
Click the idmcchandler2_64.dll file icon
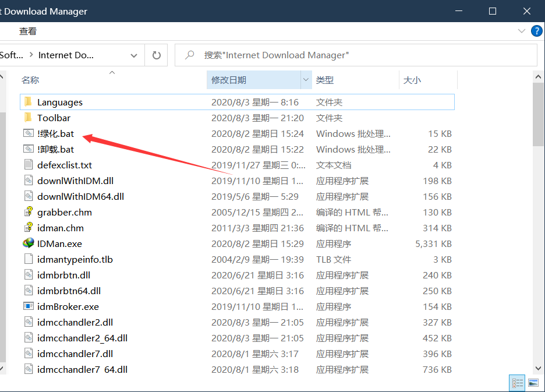pyautogui.click(x=28, y=337)
